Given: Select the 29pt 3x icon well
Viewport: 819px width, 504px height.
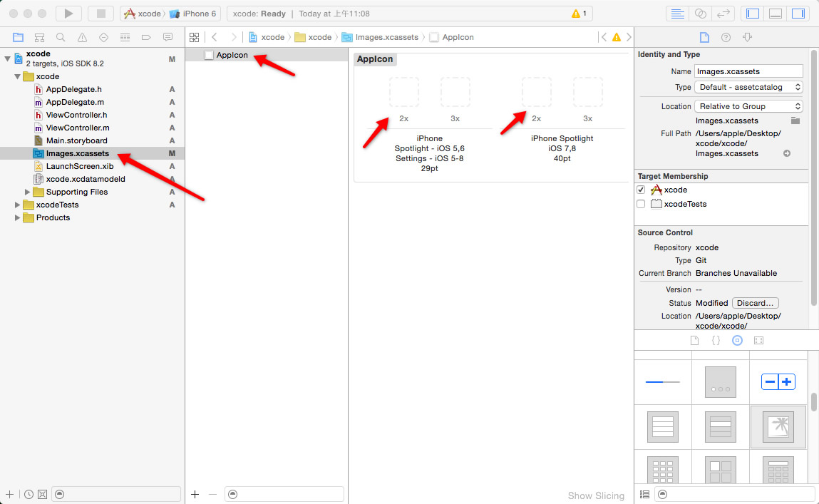Looking at the screenshot, I should [455, 92].
